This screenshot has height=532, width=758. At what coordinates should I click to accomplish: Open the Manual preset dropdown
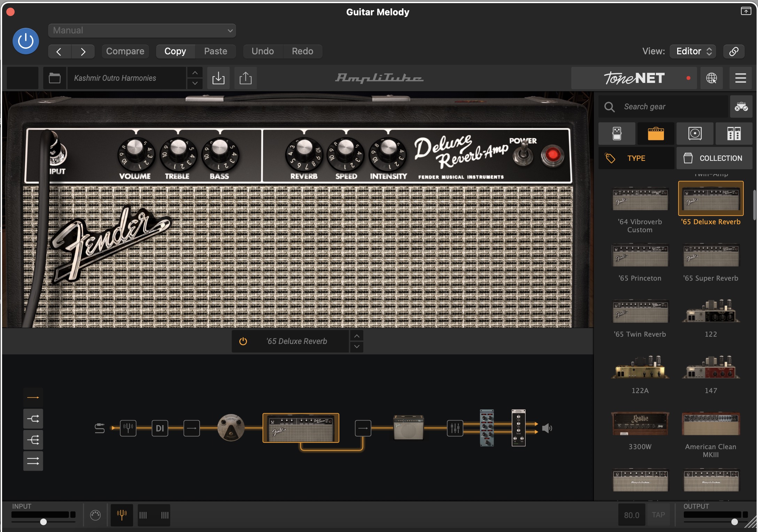(x=142, y=31)
